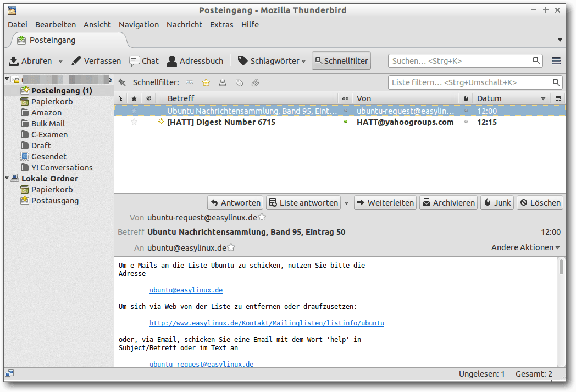Mark HATT Digest message as junk
Viewport: 576px width, 392px height.
[466, 122]
